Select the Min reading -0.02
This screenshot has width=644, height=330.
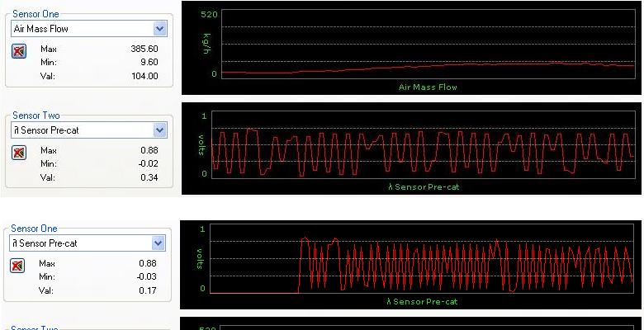coord(147,164)
